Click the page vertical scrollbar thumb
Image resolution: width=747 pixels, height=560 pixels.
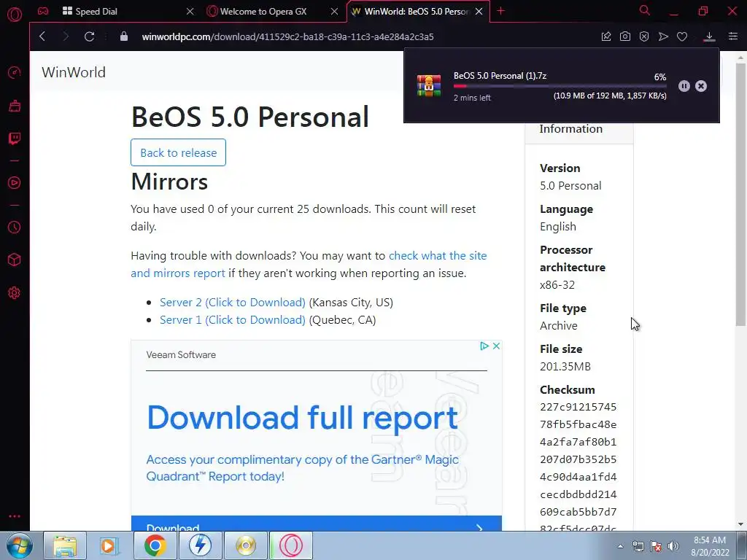tap(740, 194)
